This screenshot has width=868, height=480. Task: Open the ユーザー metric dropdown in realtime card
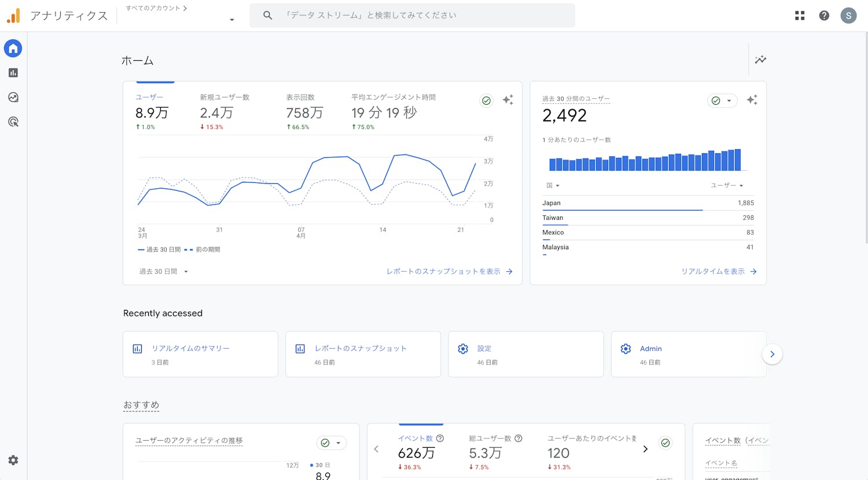(726, 186)
